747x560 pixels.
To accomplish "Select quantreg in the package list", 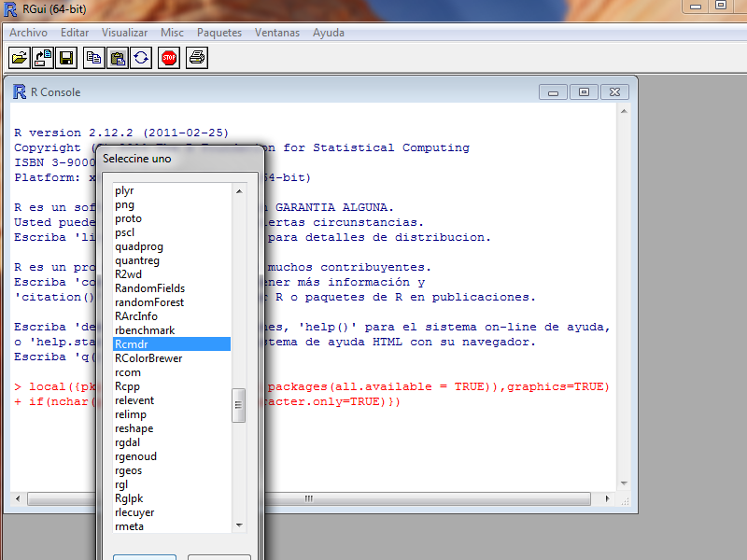I will coord(172,260).
